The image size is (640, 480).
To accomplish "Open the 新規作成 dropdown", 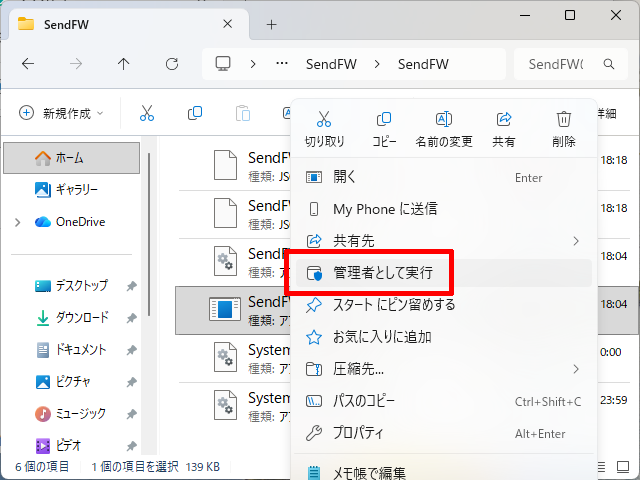I will click(61, 113).
